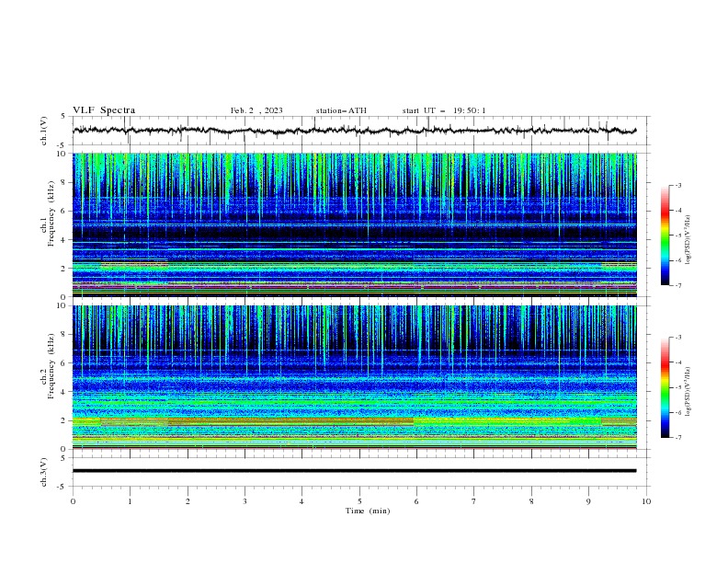Viewport: 728px width, 563px height.
Task: Click the "-7" tick on ch.1 colorbar
Action: tap(677, 285)
